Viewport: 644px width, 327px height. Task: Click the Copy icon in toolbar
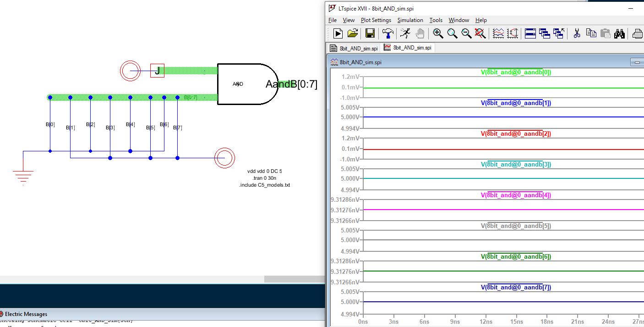[591, 33]
